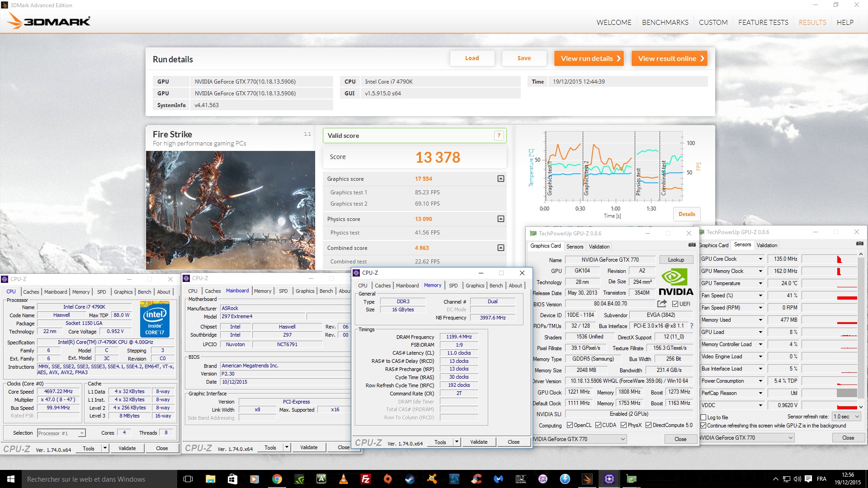The image size is (868, 488).
Task: Switch to GPU-Z taskbar icon
Action: click(x=631, y=479)
